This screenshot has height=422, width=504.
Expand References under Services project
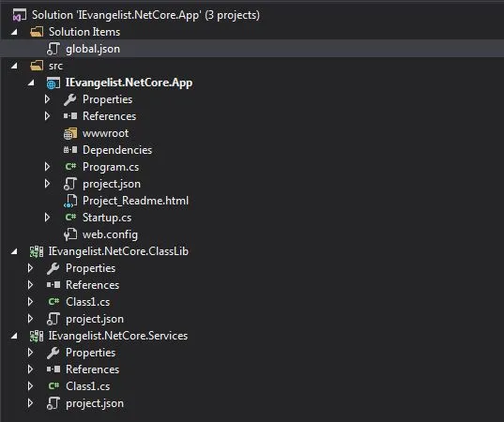pyautogui.click(x=31, y=369)
